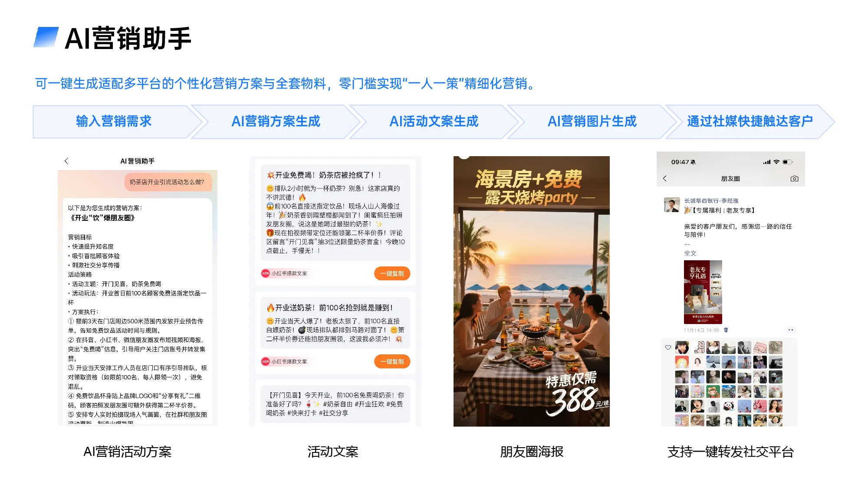Expand post with 全文 link

(x=690, y=253)
